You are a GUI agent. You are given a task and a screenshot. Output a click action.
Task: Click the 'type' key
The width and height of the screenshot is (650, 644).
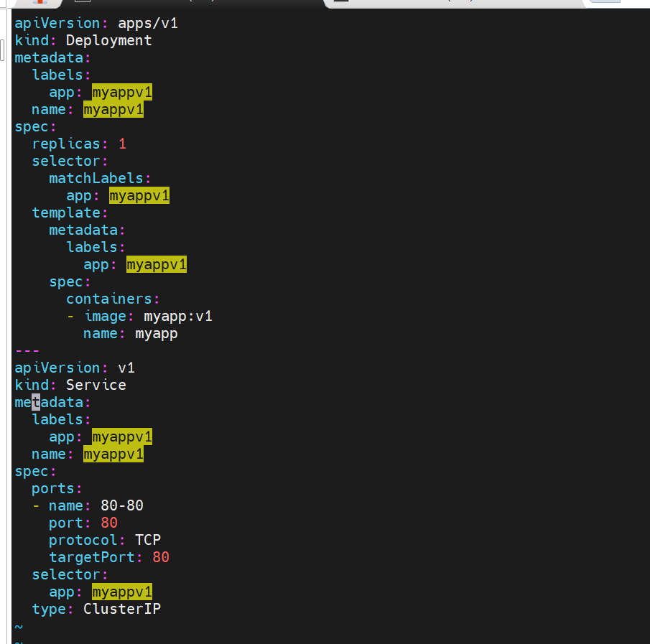click(x=49, y=610)
